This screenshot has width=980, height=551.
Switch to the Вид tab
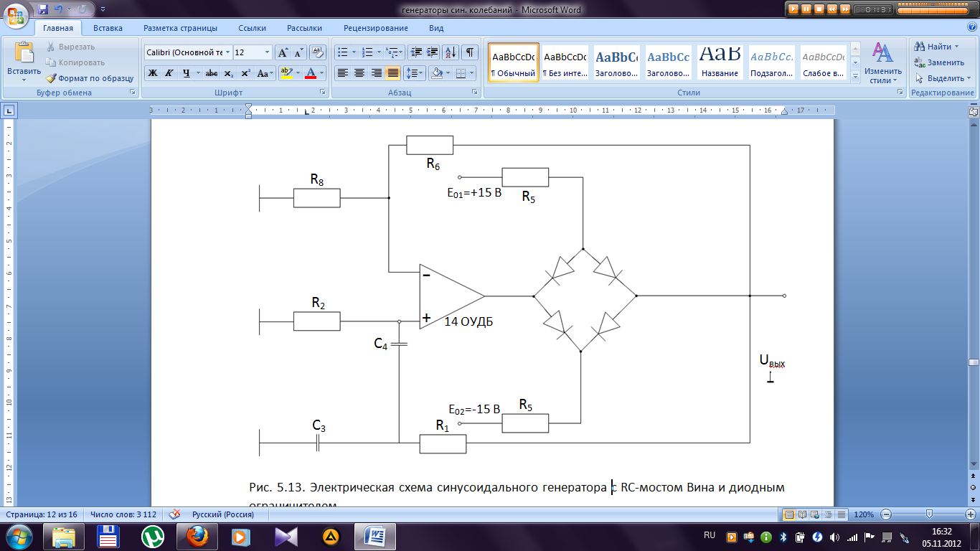click(436, 28)
